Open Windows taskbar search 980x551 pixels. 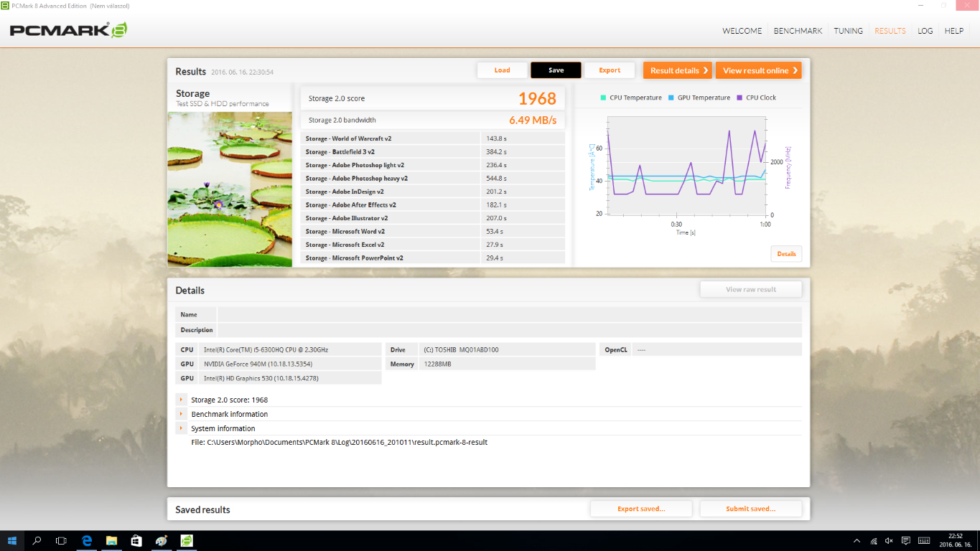click(37, 540)
